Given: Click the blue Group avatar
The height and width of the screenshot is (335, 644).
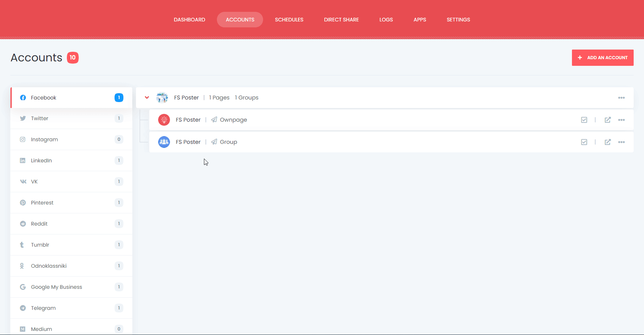Looking at the screenshot, I should [164, 142].
